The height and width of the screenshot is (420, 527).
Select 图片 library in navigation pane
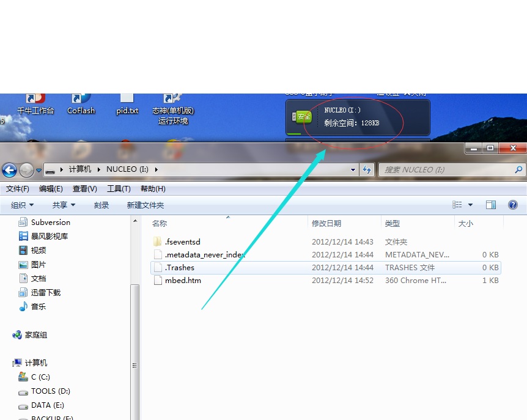click(38, 265)
